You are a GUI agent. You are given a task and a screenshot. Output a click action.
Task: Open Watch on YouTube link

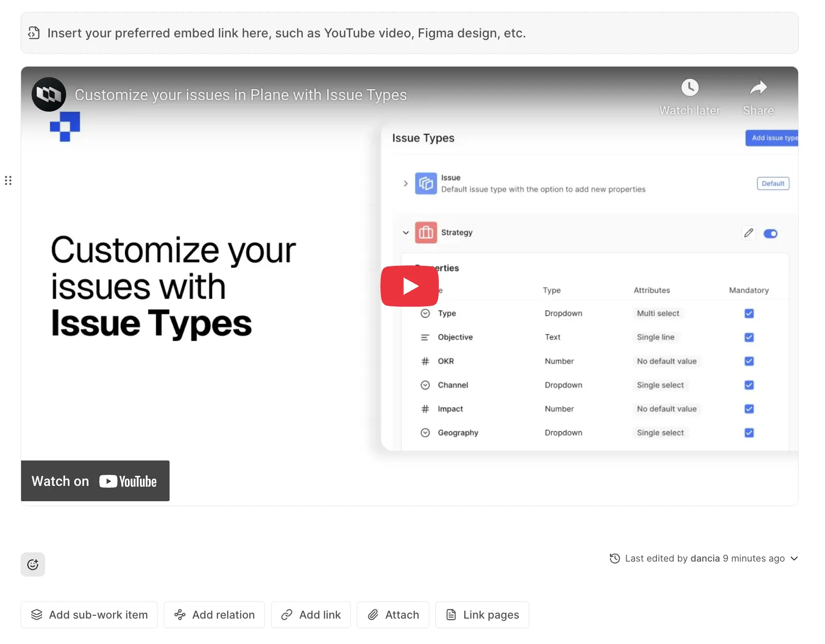point(95,481)
